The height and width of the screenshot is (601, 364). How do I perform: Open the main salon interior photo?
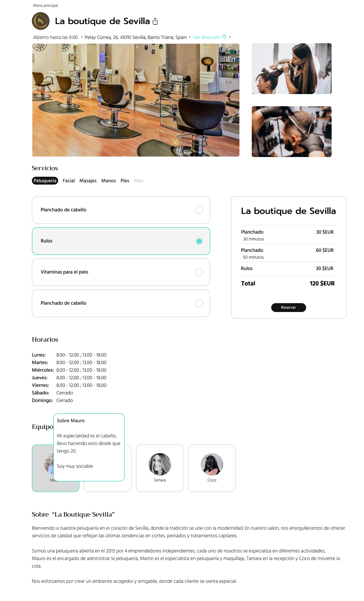tap(136, 100)
